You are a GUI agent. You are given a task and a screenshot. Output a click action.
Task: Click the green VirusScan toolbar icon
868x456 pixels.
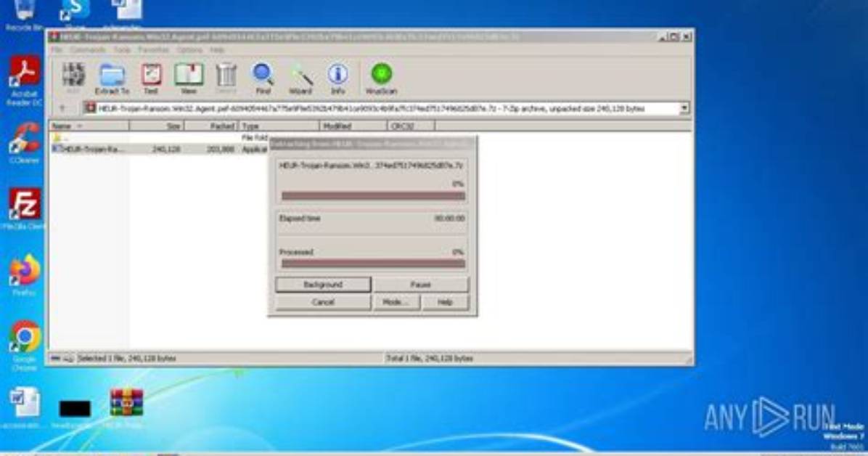pos(382,78)
